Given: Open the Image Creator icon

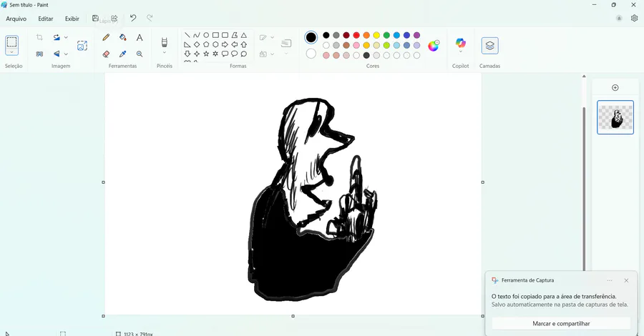Looking at the screenshot, I should [82, 46].
